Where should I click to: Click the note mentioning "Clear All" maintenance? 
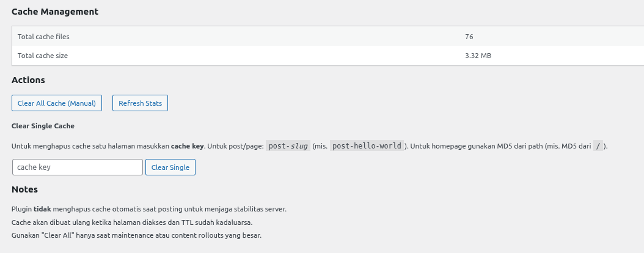pos(136,235)
